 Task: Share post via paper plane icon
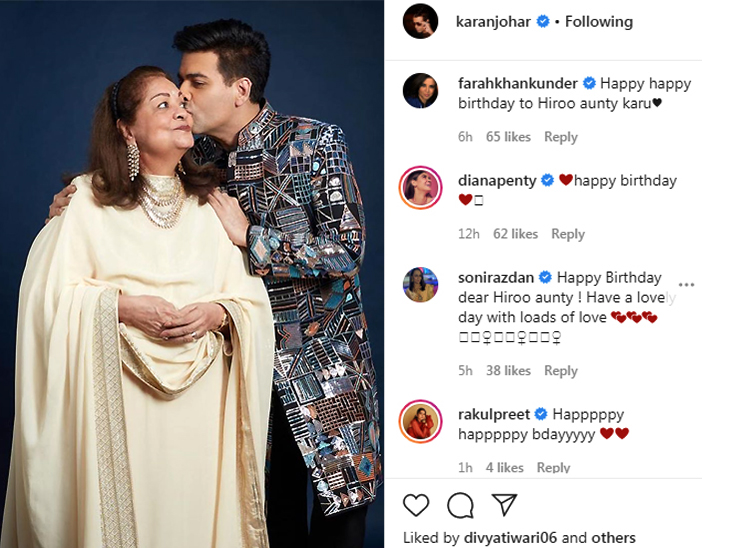point(504,505)
